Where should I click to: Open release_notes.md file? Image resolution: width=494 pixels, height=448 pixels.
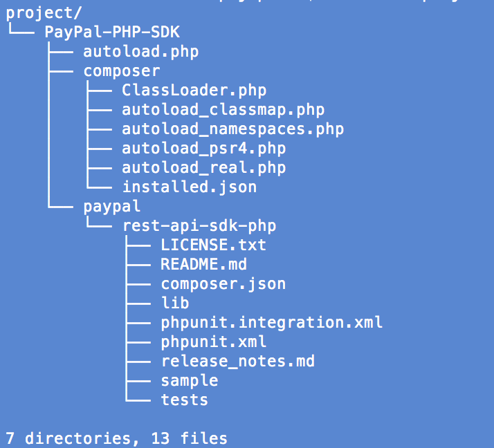pos(237,362)
